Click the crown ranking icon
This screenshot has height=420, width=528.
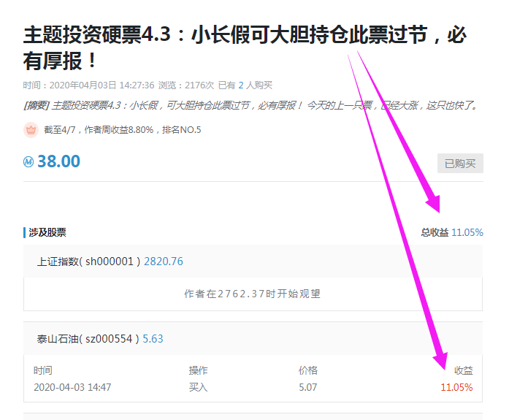(31, 130)
